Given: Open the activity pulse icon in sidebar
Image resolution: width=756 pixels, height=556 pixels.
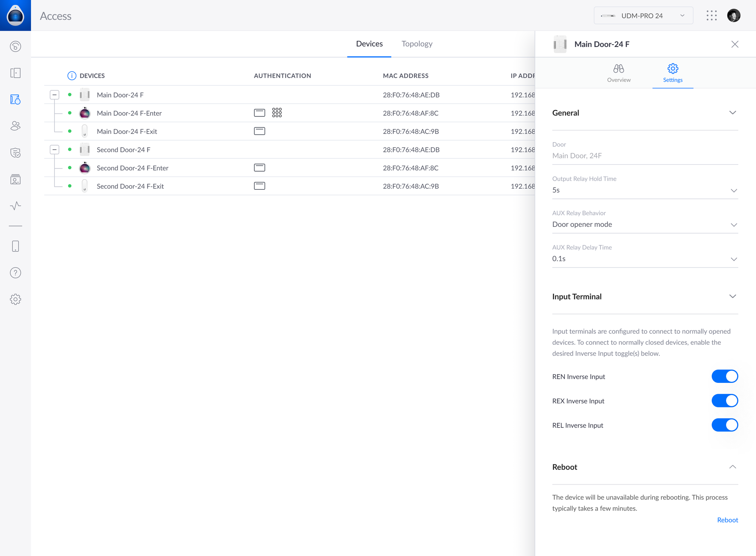Looking at the screenshot, I should [15, 206].
